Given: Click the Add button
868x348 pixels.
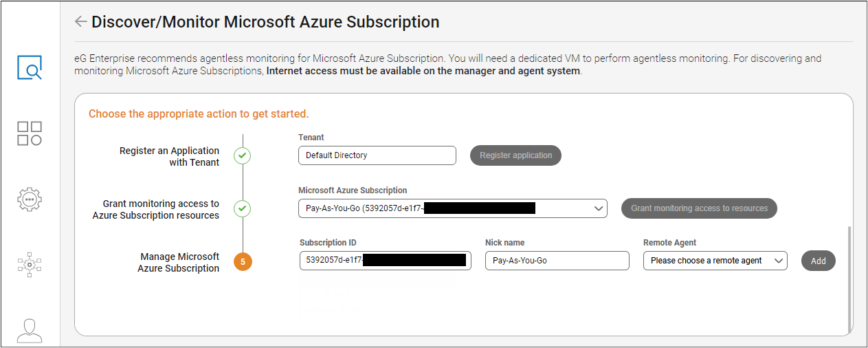Looking at the screenshot, I should [818, 261].
